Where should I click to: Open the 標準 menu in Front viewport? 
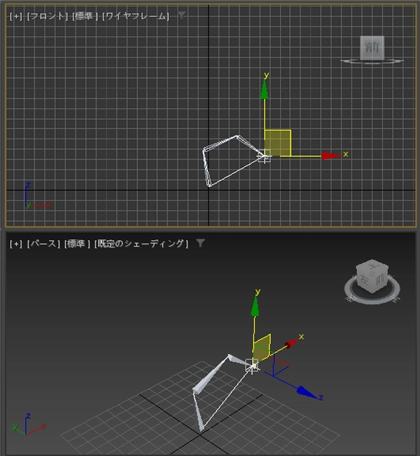click(85, 16)
